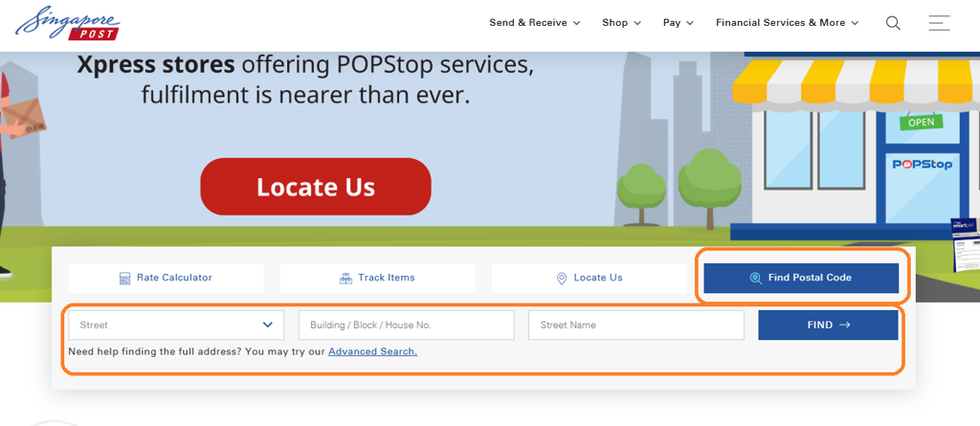Click the red Locate Us banner button
The image size is (980, 426).
tap(315, 187)
